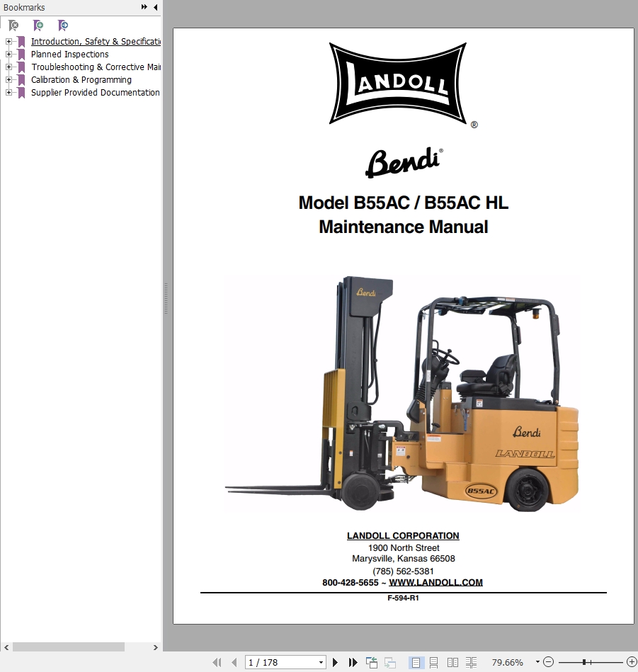Open Supplier Provided Documentation bookmark
Image resolution: width=638 pixels, height=672 pixels.
(95, 93)
